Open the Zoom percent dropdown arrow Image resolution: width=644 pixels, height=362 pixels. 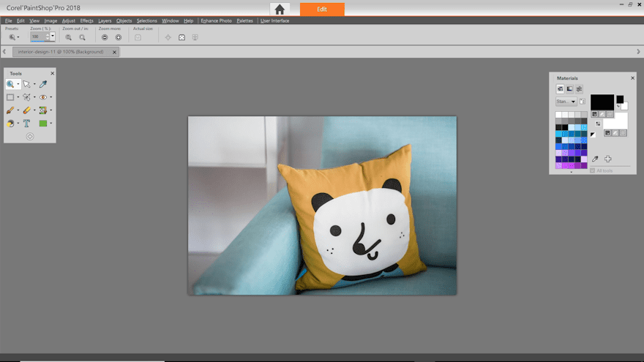coord(53,37)
